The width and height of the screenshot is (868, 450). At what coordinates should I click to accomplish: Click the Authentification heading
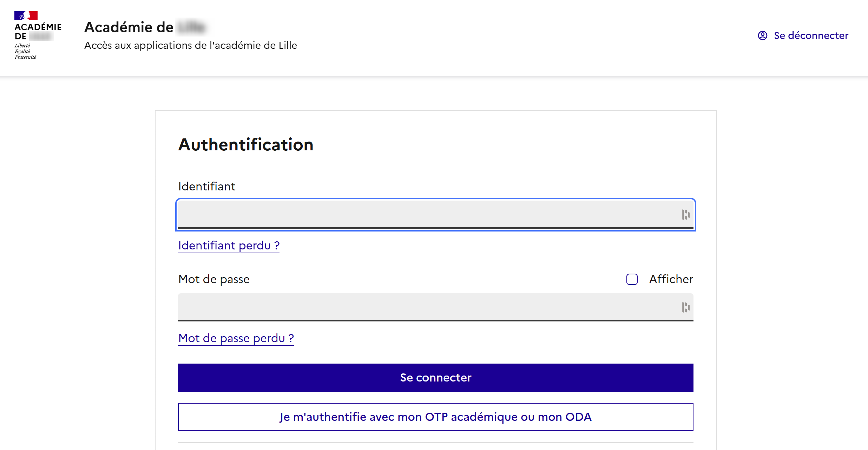[x=246, y=144]
